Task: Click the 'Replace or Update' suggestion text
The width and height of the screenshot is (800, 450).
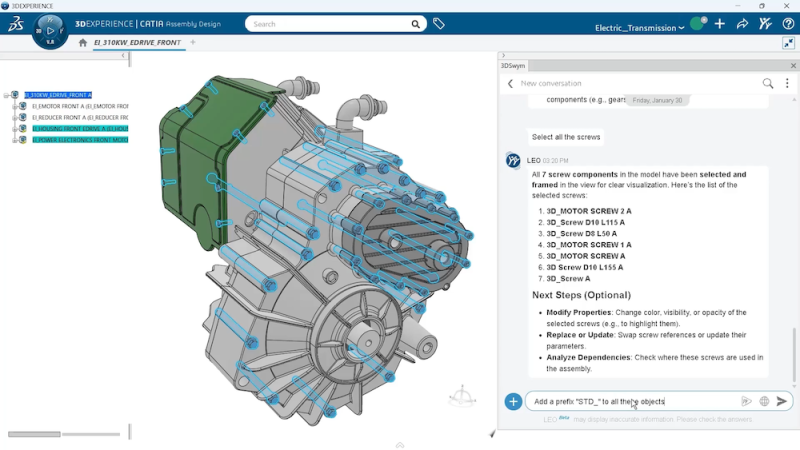Action: click(580, 335)
